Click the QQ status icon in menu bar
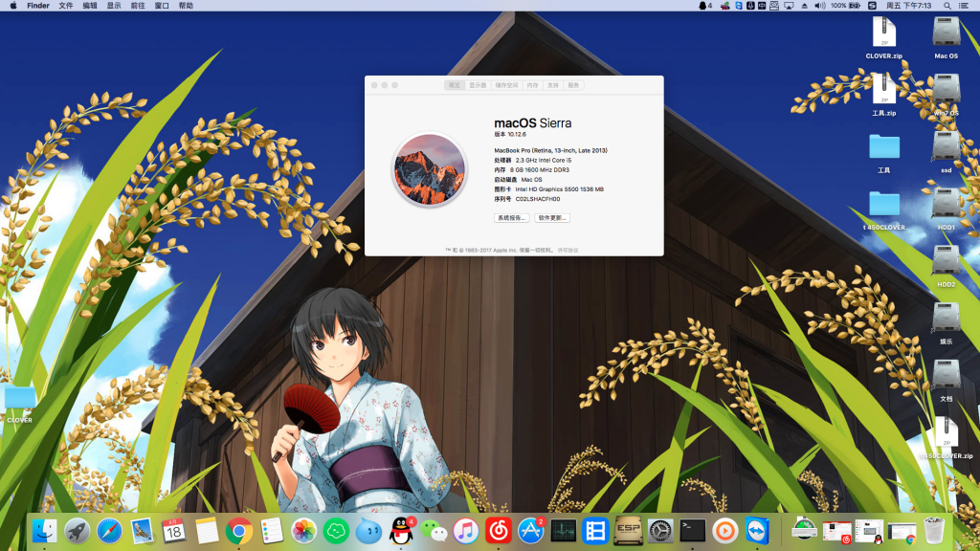Viewport: 980px width, 551px height. tap(704, 6)
